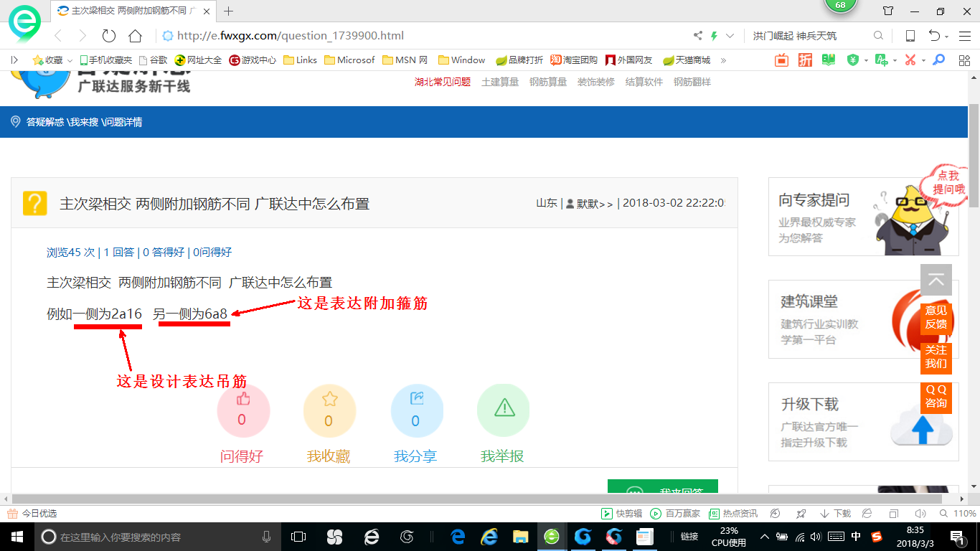Click 向专家提问 panel

[x=864, y=217]
